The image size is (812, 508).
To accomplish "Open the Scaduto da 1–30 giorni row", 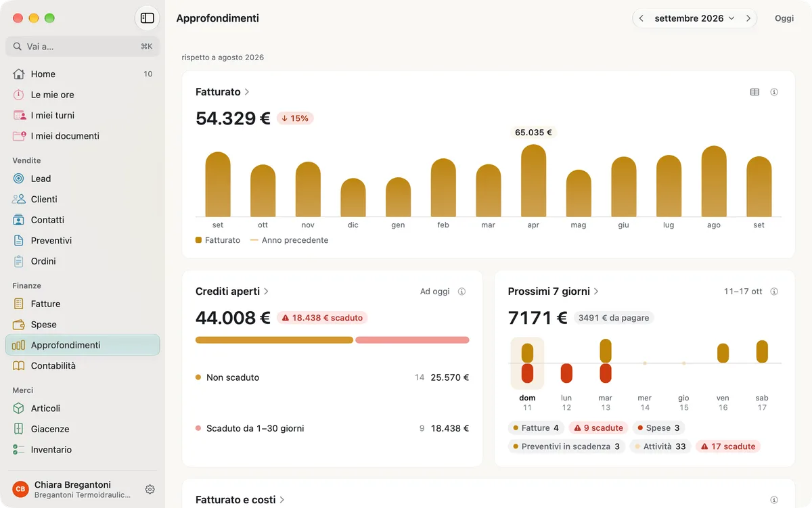I will [332, 428].
